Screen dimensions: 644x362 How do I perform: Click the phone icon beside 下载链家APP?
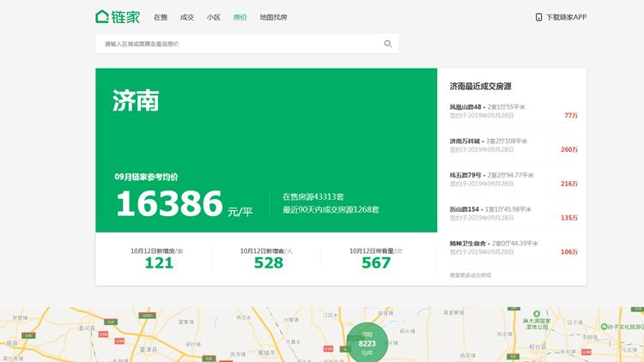[538, 17]
